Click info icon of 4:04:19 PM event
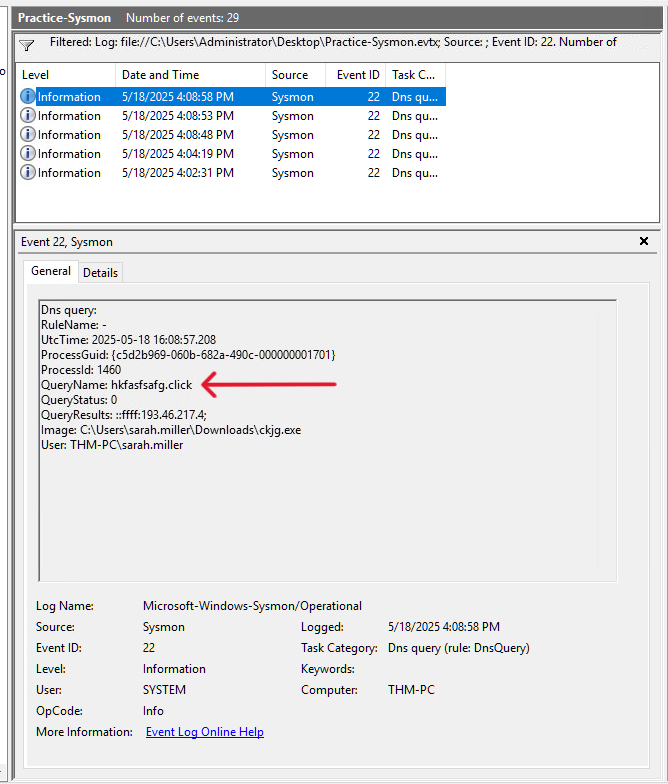The width and height of the screenshot is (668, 784). [28, 154]
